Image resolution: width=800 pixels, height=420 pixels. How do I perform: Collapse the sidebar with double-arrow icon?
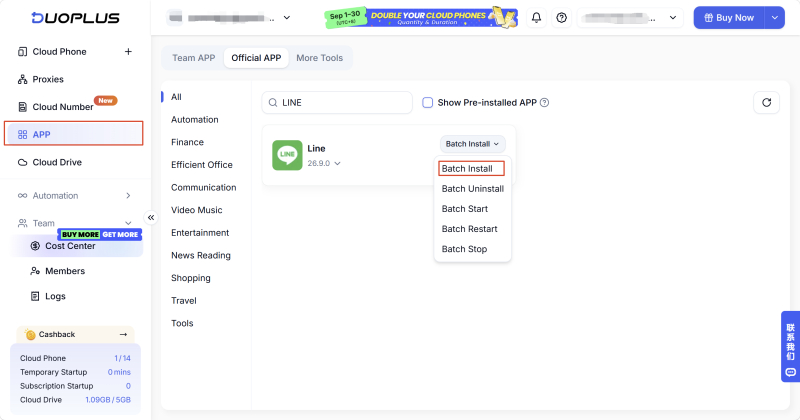151,217
